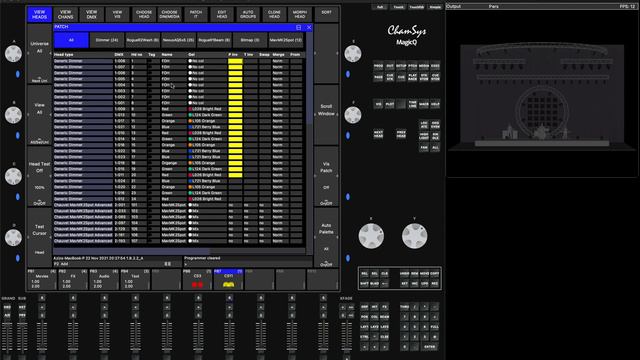Click the MORPH HEAD button
Viewport: 640px width, 360px height.
click(300, 15)
